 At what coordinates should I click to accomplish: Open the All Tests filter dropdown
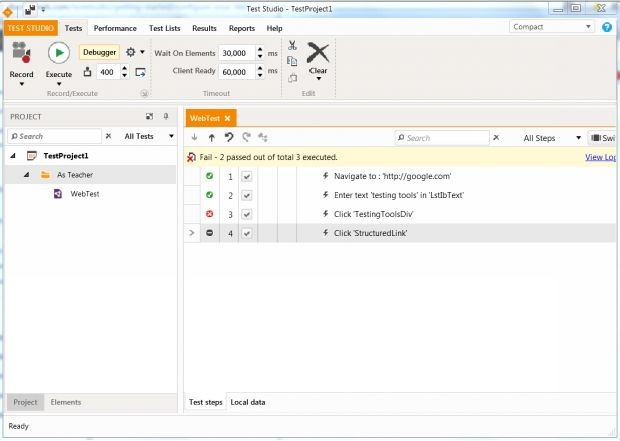click(x=149, y=136)
